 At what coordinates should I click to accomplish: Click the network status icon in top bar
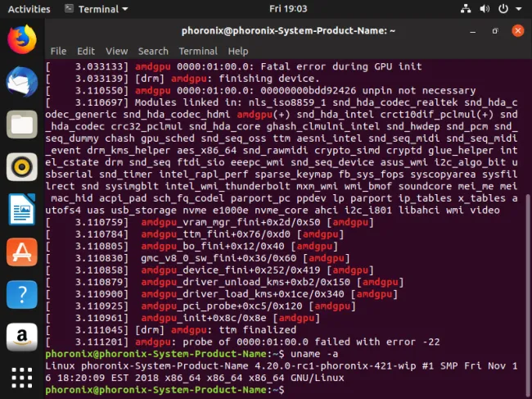(x=466, y=9)
